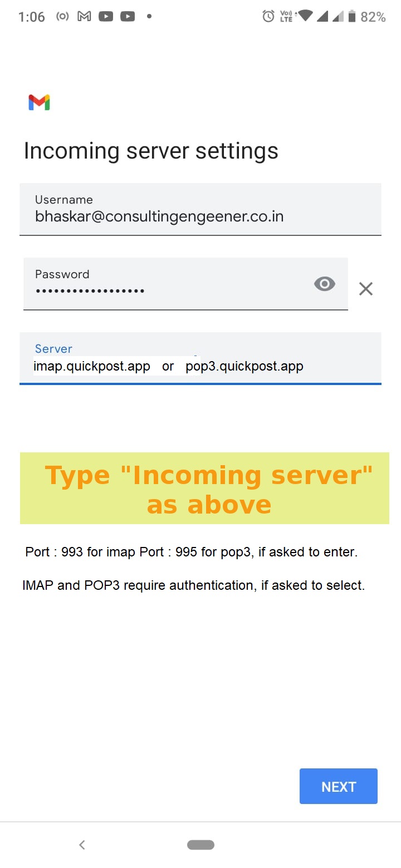Tap the 1:06 clock in status bar

(31, 17)
